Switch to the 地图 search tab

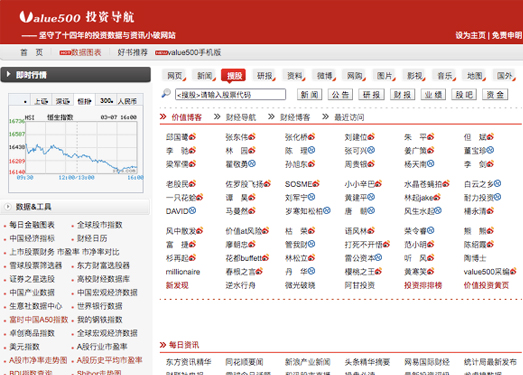pos(474,76)
